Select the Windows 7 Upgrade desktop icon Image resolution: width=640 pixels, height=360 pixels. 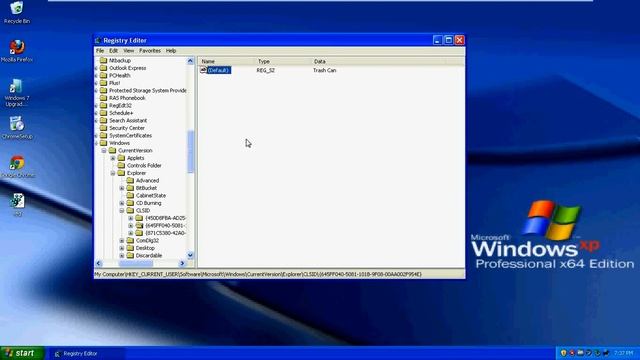pyautogui.click(x=16, y=86)
